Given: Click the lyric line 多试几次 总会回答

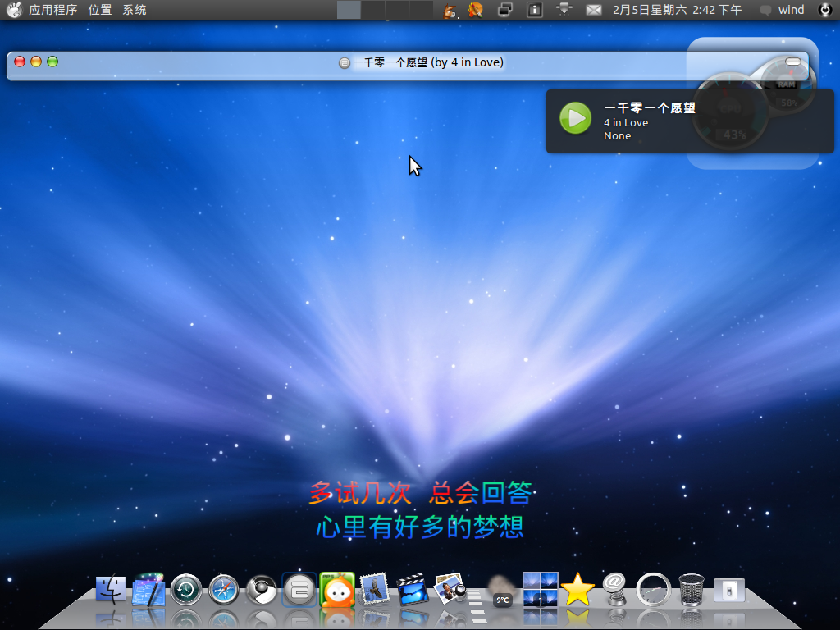Looking at the screenshot, I should click(421, 493).
